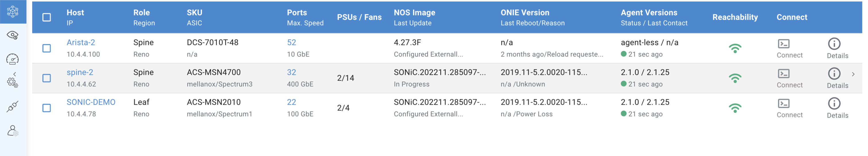868x156 pixels.
Task: Tick the SONIC-DEMO row checkbox
Action: pyautogui.click(x=47, y=108)
